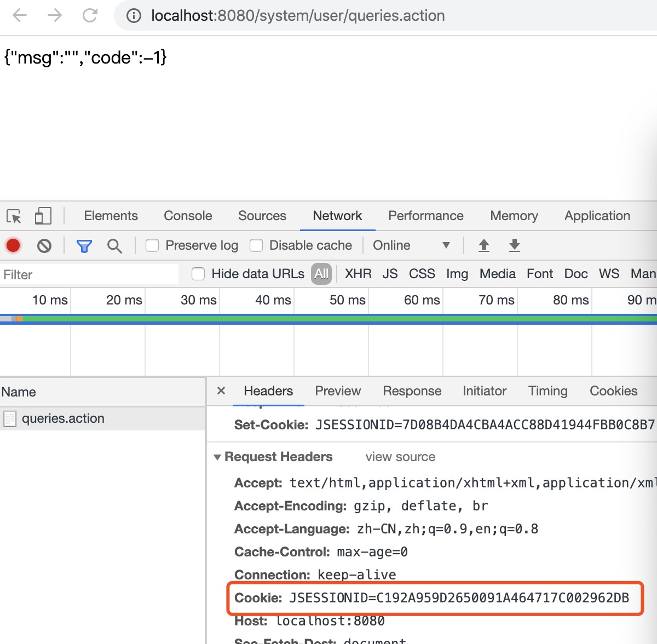Open the Console panel
The height and width of the screenshot is (644, 657).
tap(188, 216)
